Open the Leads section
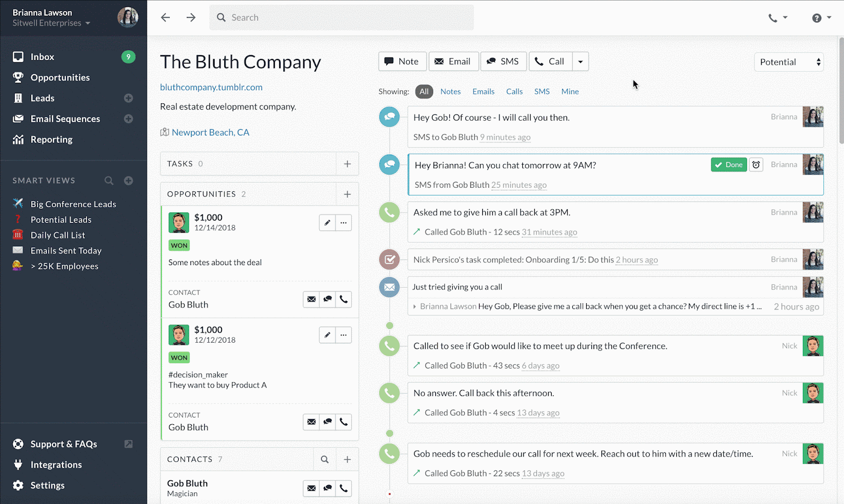844x504 pixels. point(42,98)
